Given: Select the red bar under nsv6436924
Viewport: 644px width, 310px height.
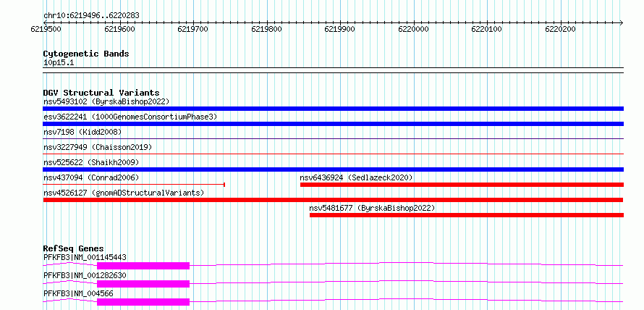Looking at the screenshot, I should coord(462,185).
